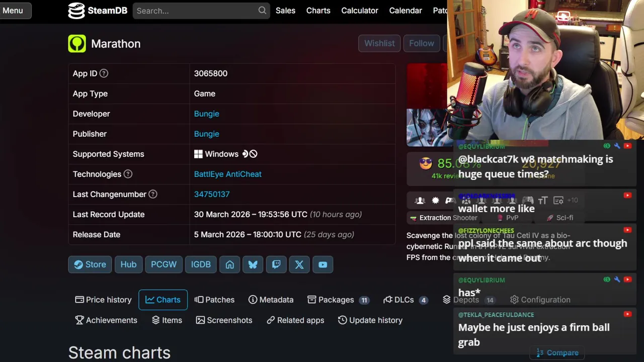
Task: Click the Extraction Shooter tag
Action: point(444,218)
